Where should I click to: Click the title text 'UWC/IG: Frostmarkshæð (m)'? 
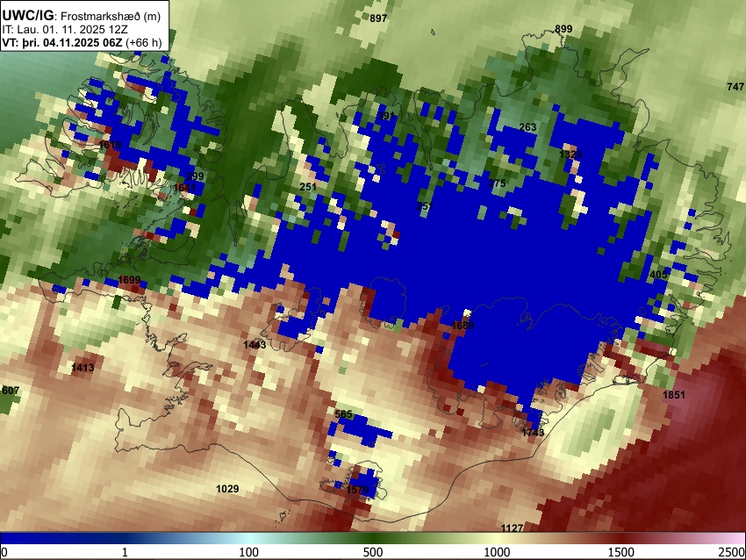point(82,16)
